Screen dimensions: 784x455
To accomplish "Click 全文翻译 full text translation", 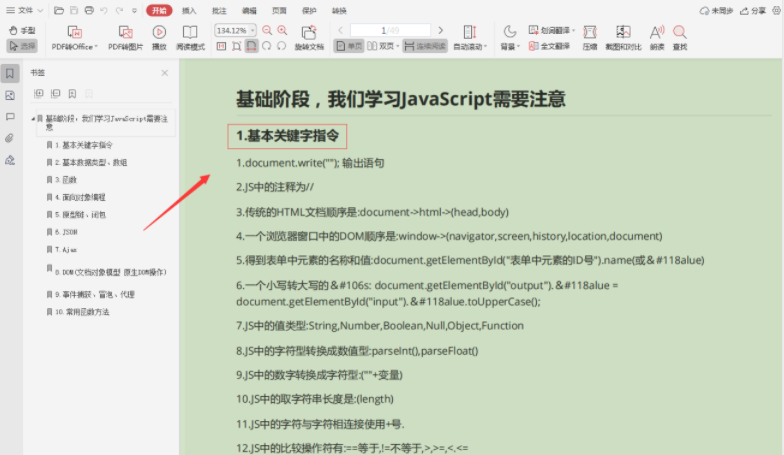I will click(x=549, y=46).
